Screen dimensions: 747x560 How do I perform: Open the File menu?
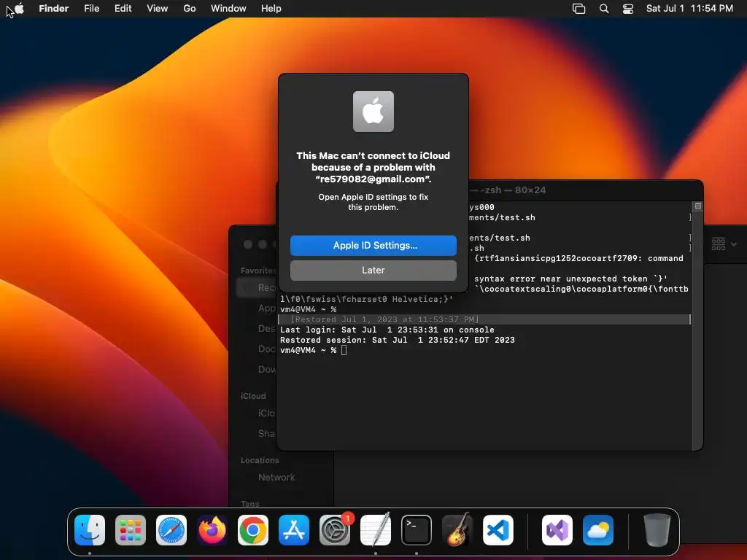91,9
